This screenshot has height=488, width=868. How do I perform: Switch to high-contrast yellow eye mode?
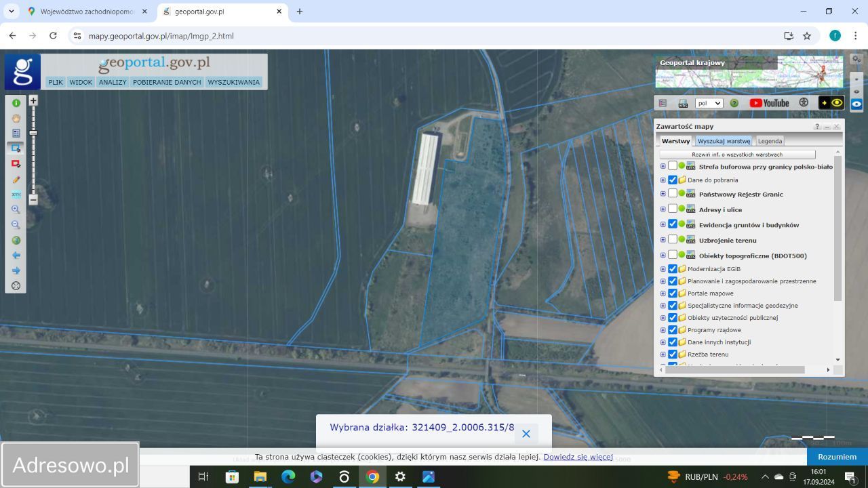[x=832, y=103]
